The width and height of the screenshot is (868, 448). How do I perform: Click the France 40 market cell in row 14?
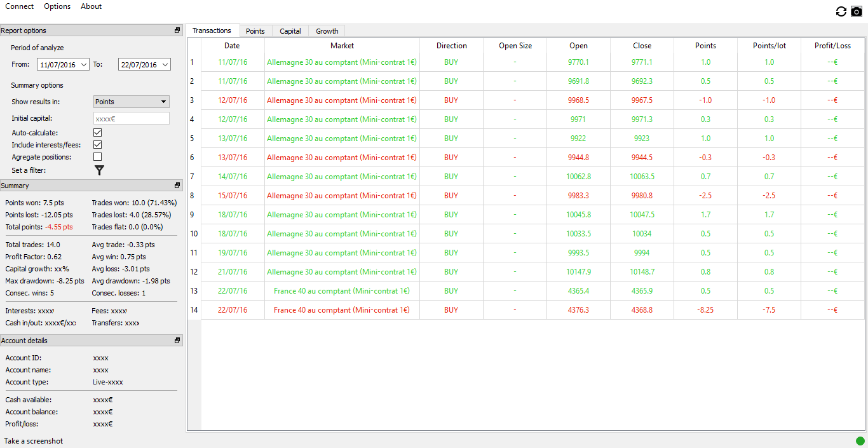(342, 310)
